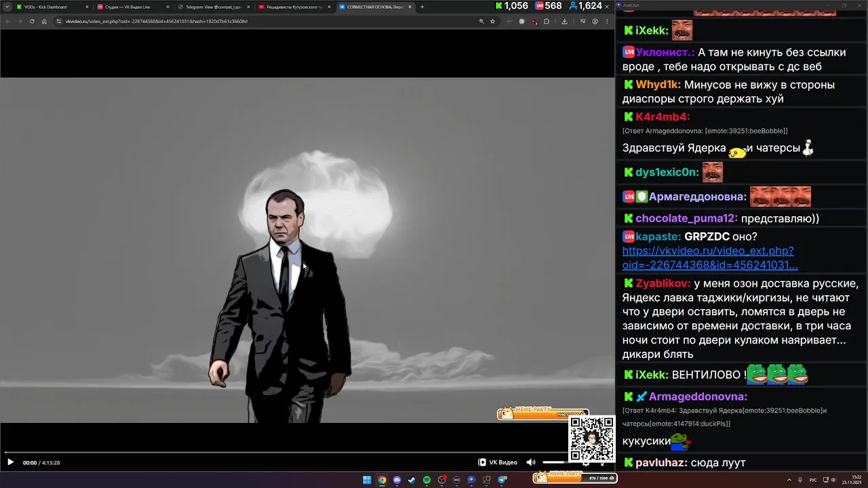868x488 pixels.
Task: Click the emote in dys1exic0n's message
Action: (x=712, y=172)
